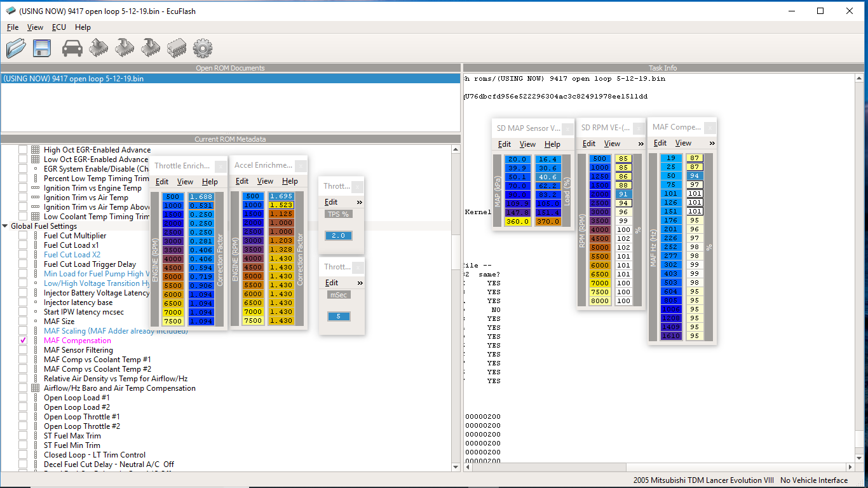
Task: Click the first Write to ECU chip icon
Action: 125,48
